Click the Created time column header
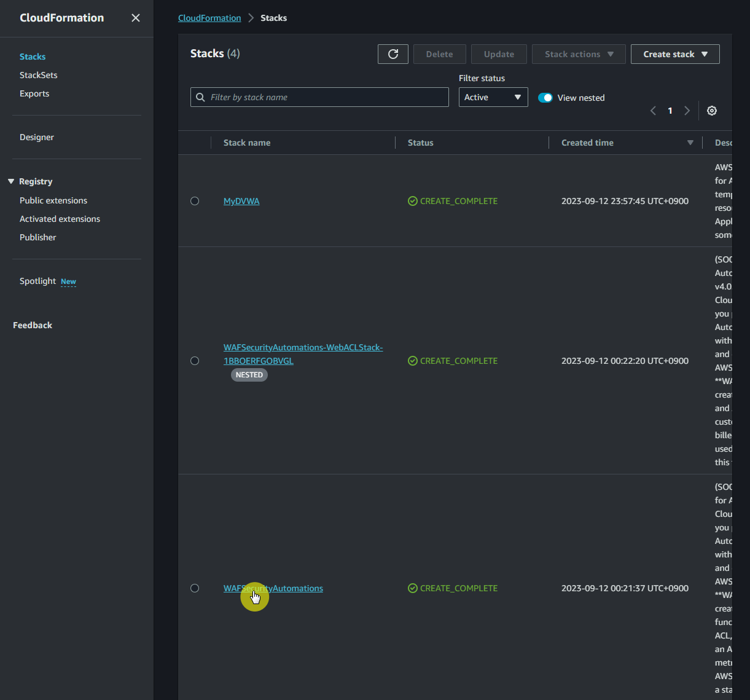The height and width of the screenshot is (700, 750). (587, 143)
